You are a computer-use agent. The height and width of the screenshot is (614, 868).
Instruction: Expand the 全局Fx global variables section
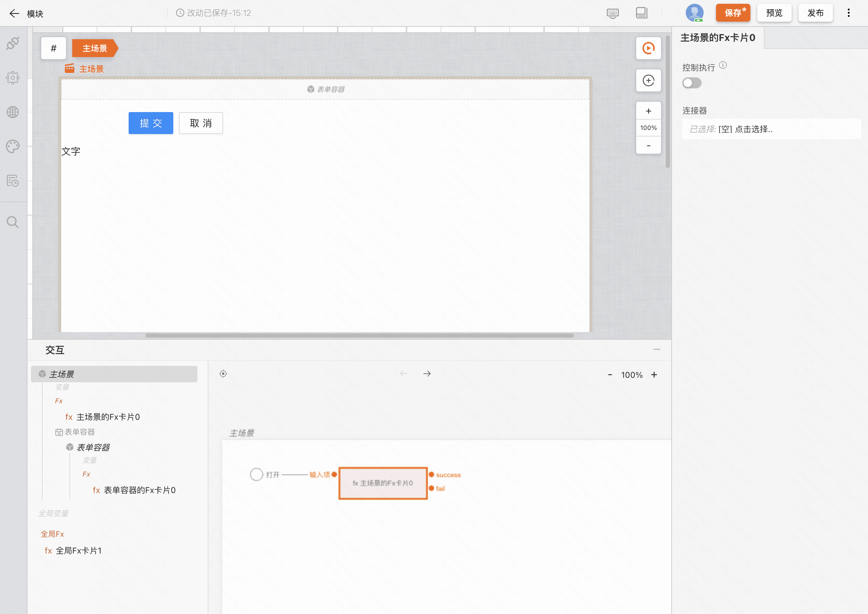coord(53,534)
